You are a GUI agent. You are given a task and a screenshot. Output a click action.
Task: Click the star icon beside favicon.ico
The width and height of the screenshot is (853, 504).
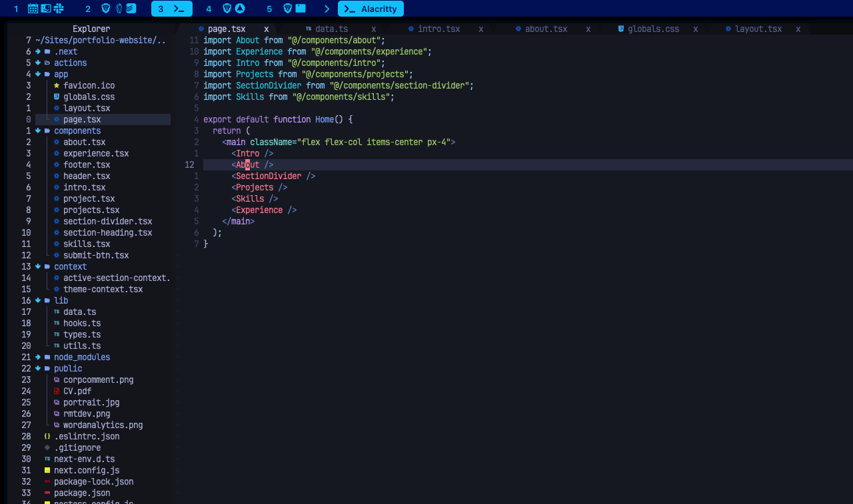pos(57,86)
